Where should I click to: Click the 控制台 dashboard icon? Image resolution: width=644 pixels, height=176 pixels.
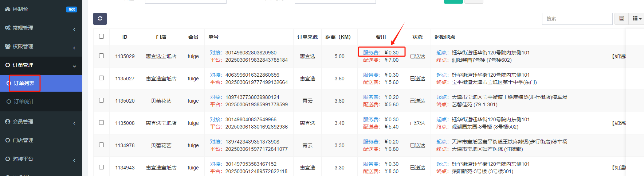[8, 9]
